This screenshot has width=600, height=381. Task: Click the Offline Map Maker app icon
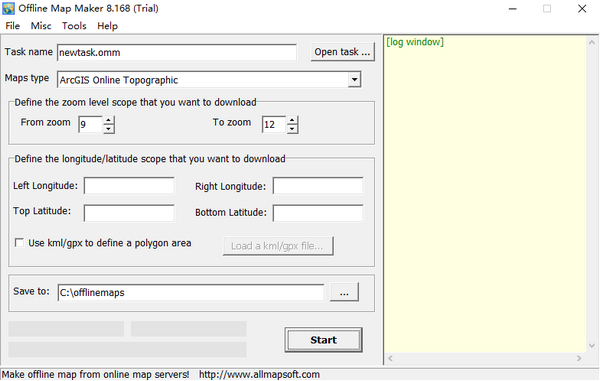click(8, 8)
